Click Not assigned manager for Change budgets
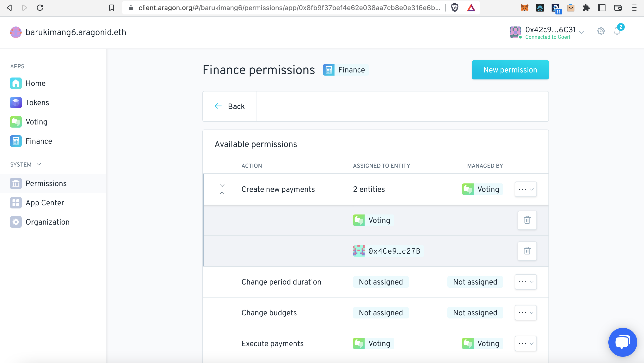The width and height of the screenshot is (644, 363). click(475, 313)
